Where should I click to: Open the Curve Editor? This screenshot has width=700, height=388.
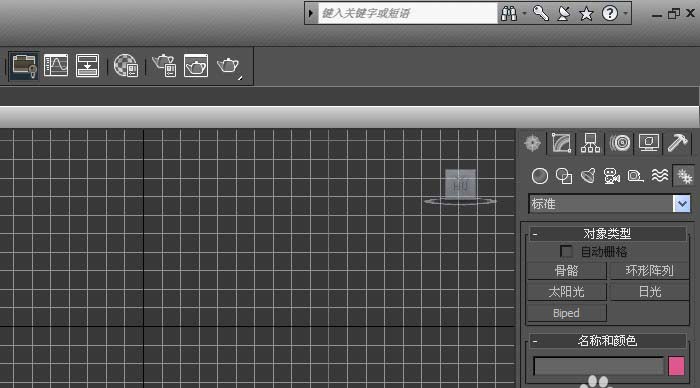coord(56,66)
